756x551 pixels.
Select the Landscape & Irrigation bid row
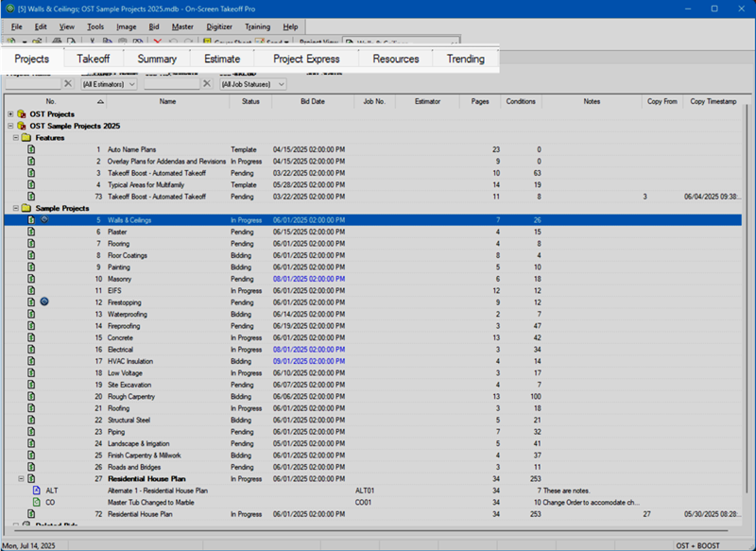point(372,443)
